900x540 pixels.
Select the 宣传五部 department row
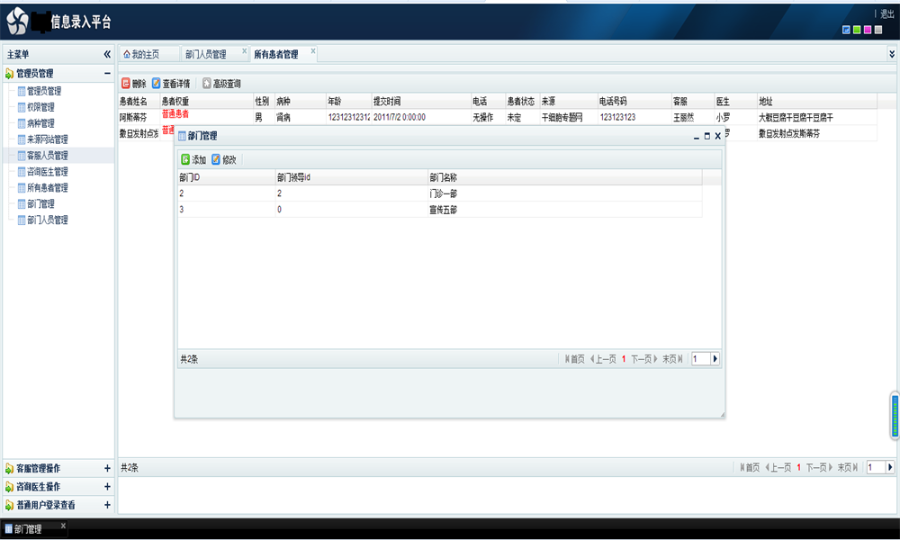tap(440, 209)
